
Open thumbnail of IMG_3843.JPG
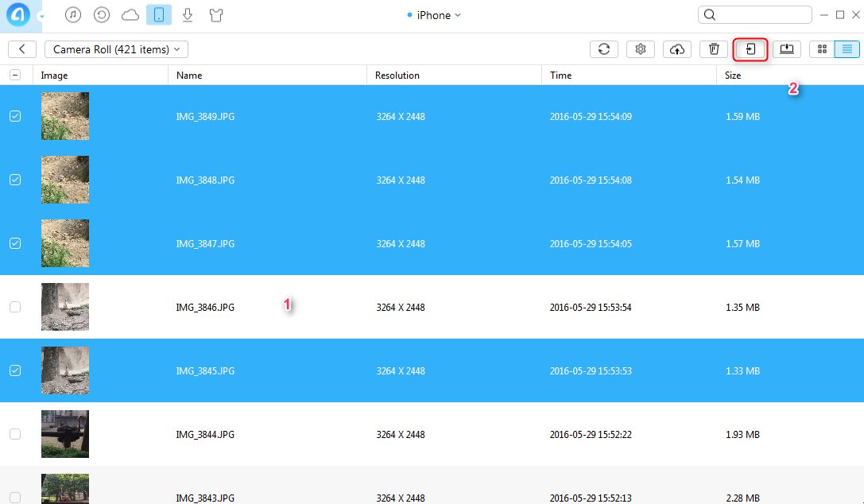[x=65, y=489]
